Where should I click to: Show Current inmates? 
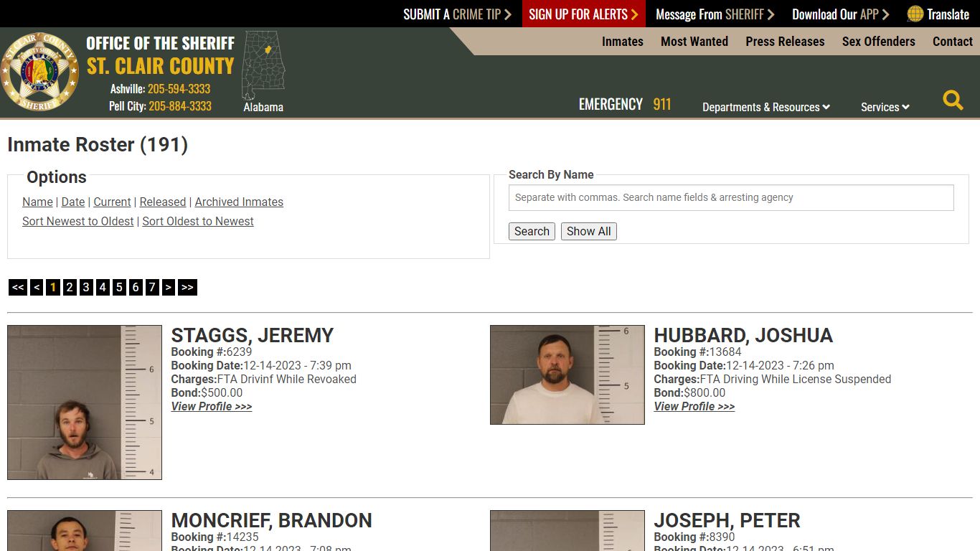pos(112,202)
